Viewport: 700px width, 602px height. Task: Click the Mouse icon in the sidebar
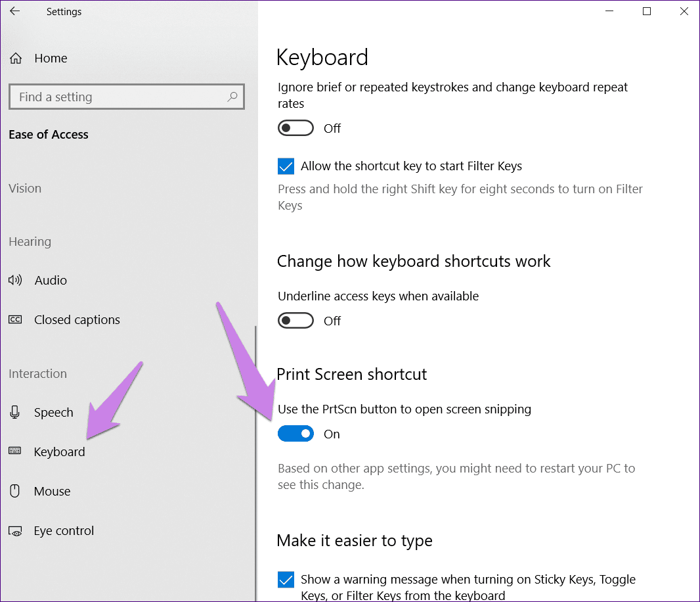point(14,491)
